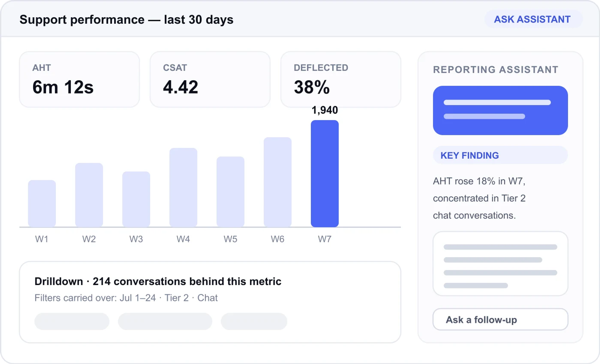The width and height of the screenshot is (600, 364).
Task: Open the DEFLECTED 38% metric card
Action: tap(341, 79)
